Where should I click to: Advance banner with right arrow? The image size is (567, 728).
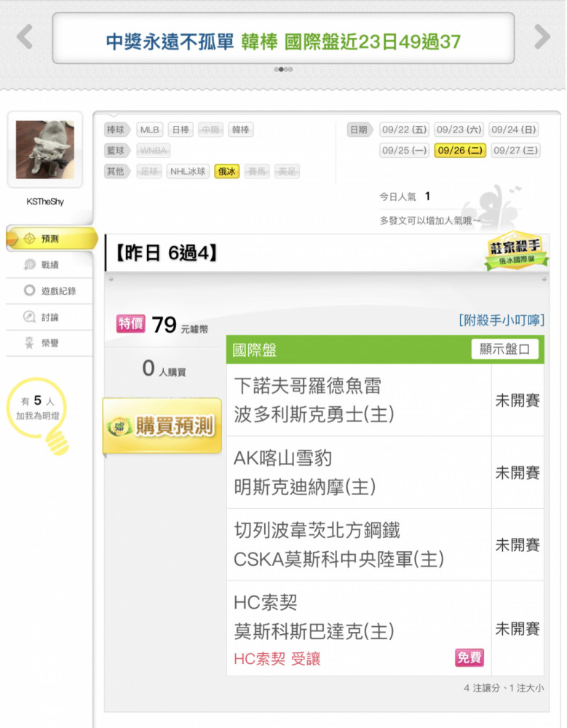coord(542,36)
